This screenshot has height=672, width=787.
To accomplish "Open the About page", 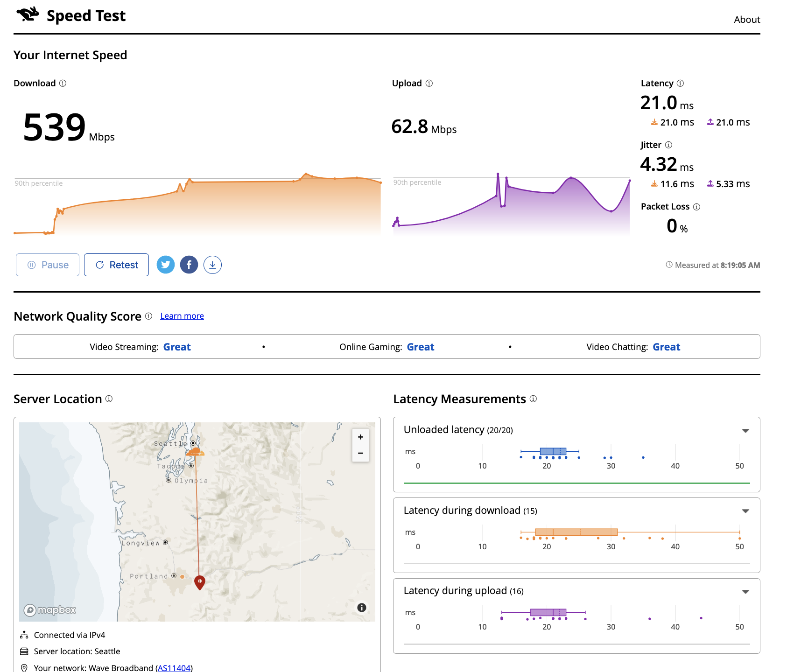I will click(x=747, y=20).
